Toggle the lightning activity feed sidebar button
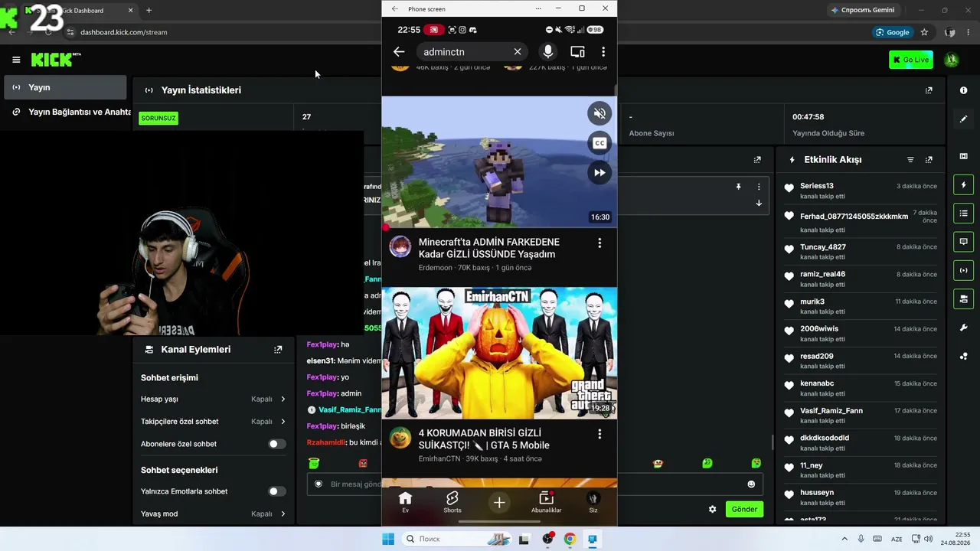 [963, 184]
